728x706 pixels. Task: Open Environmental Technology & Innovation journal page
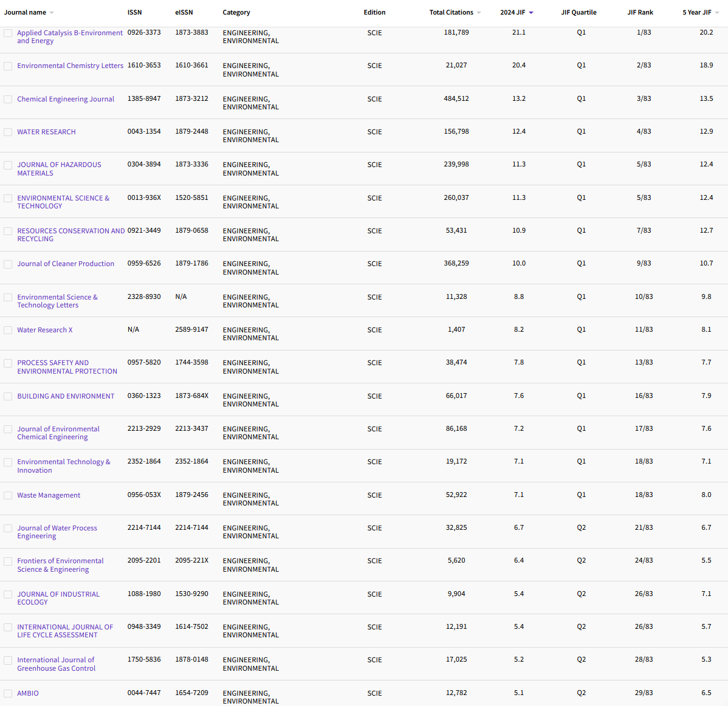click(x=64, y=465)
